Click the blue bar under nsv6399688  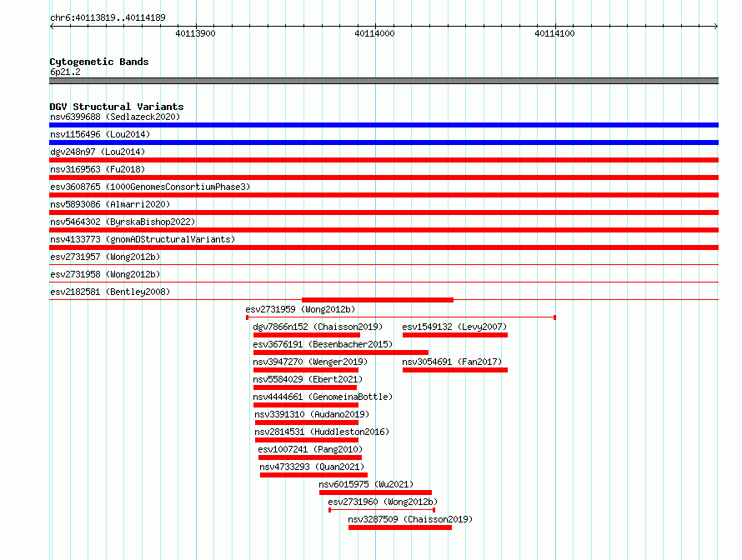point(384,125)
